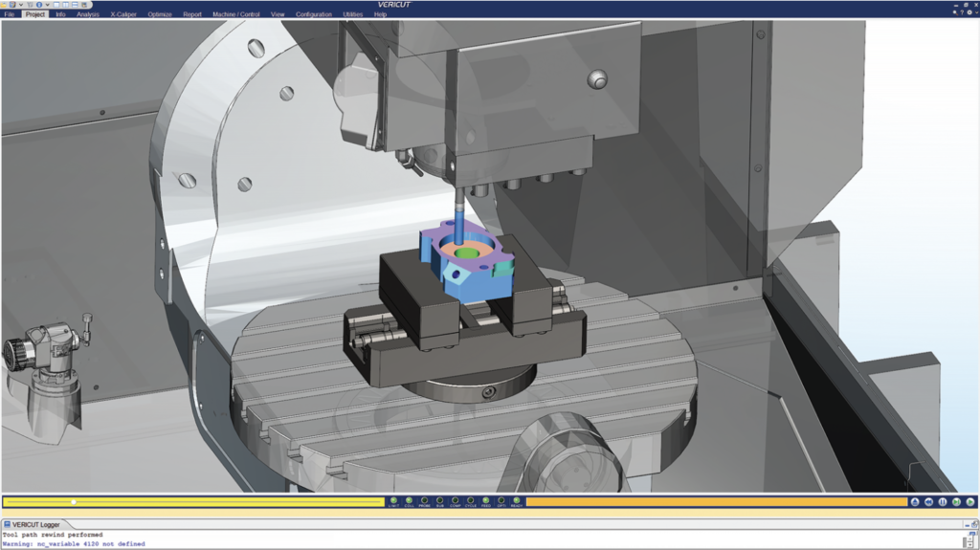Click the Reset Model button
Viewport: 980px width, 550px height.
915,502
